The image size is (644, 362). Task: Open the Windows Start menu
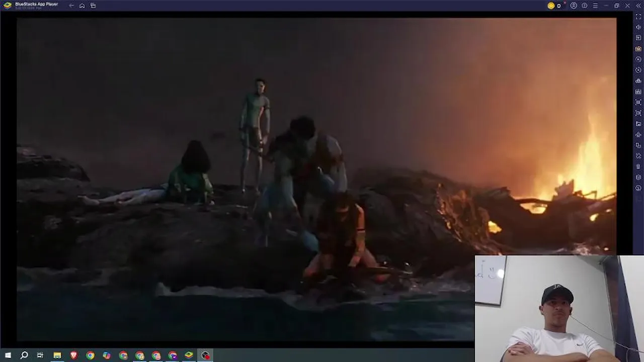(x=8, y=355)
